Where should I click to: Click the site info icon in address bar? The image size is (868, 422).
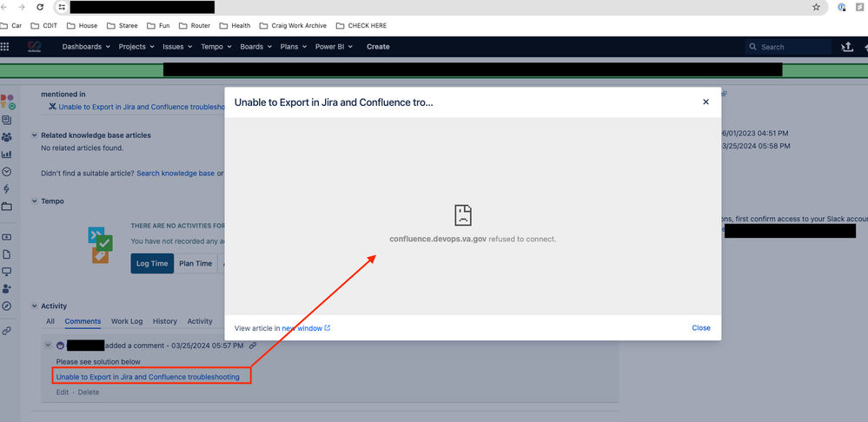point(62,7)
